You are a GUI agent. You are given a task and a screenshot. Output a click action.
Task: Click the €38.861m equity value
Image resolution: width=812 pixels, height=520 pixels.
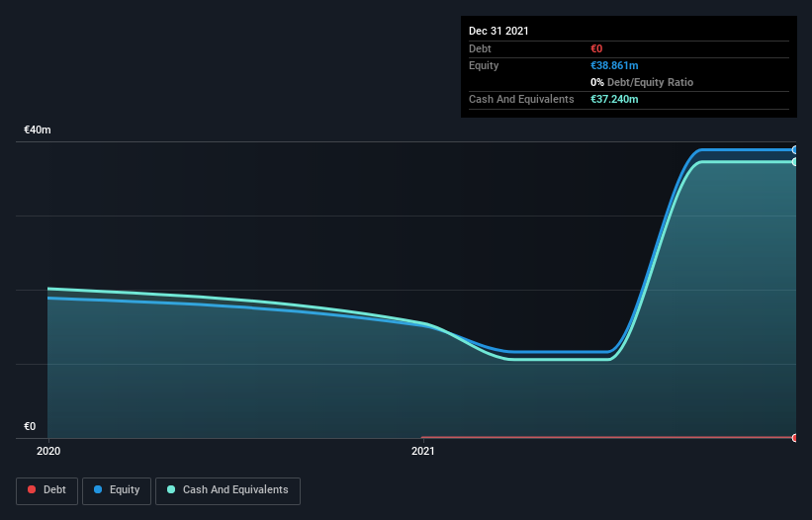click(x=614, y=65)
